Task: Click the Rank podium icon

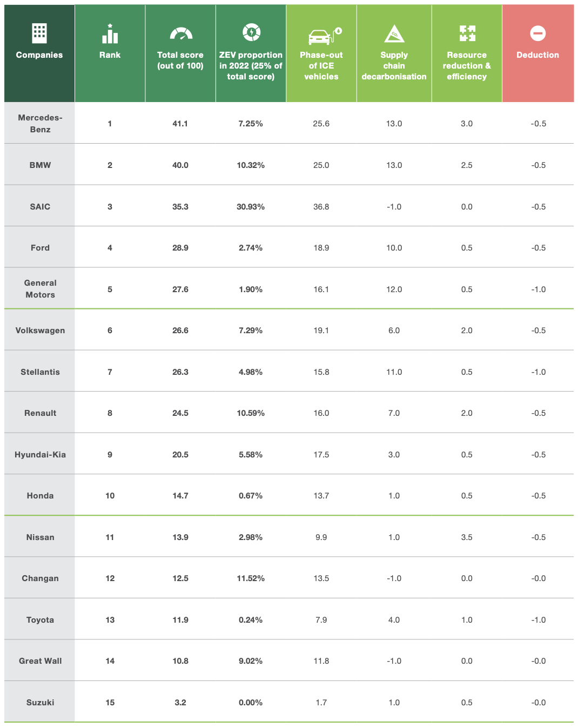Action: point(110,34)
